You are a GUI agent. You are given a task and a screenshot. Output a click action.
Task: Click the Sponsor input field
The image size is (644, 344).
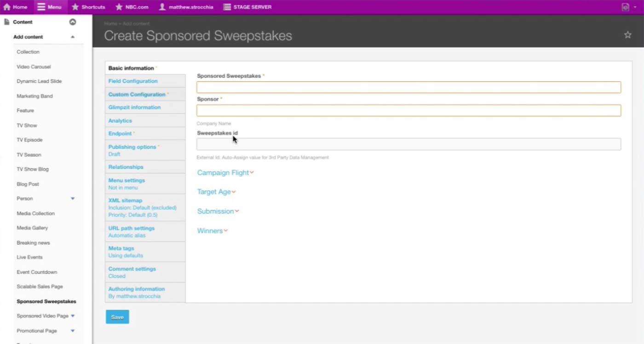tap(408, 110)
